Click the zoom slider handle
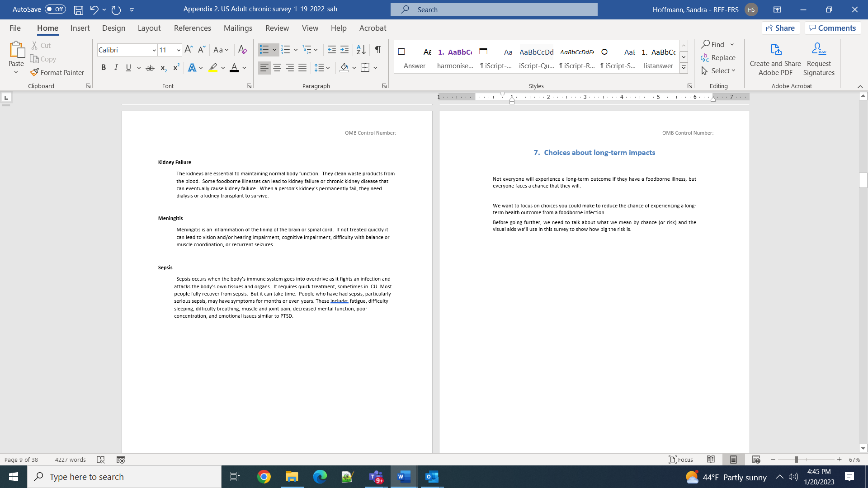868x488 pixels. (x=796, y=460)
